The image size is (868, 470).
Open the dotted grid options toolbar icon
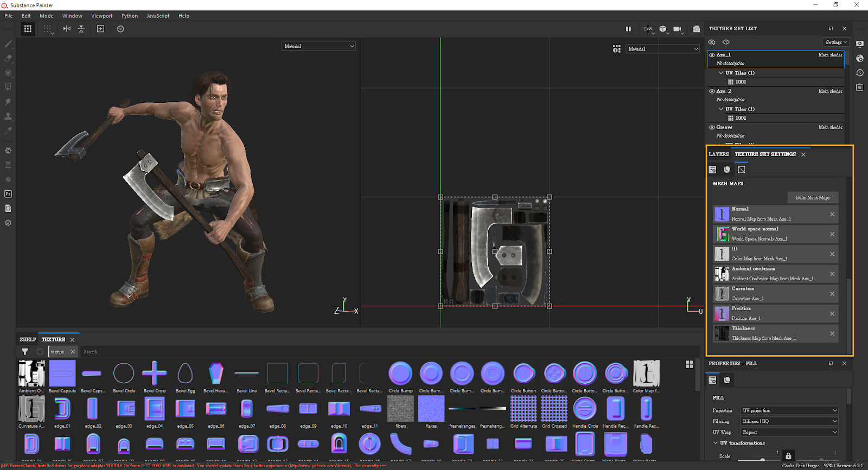(48, 29)
